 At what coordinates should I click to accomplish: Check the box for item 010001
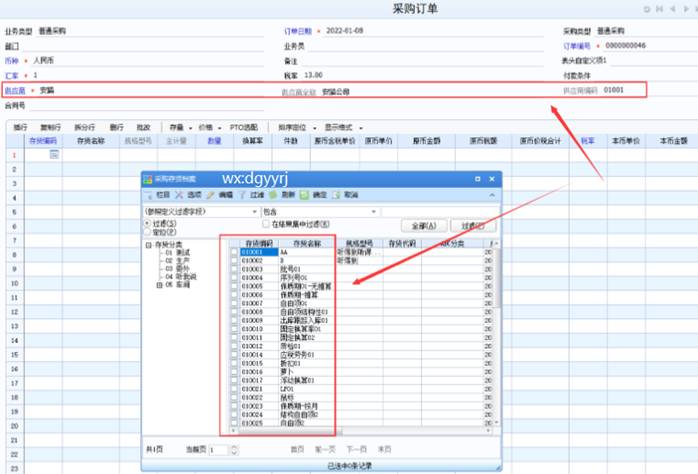(x=234, y=253)
